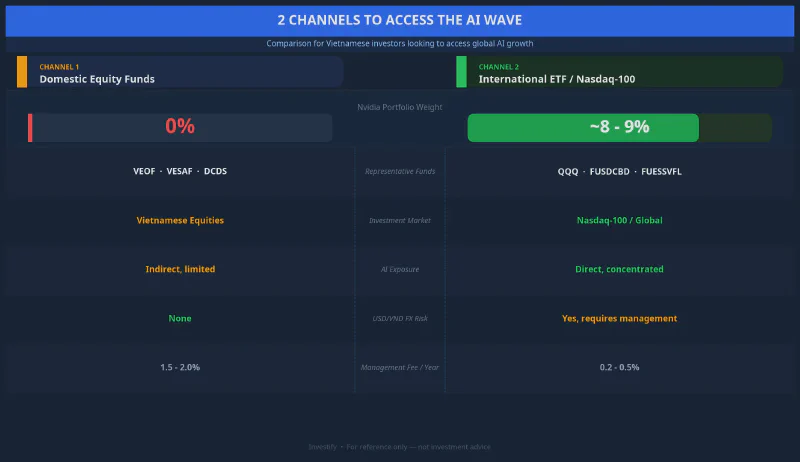This screenshot has height=462, width=800.
Task: Click the '2 CHANNELS TO ACCESS THE AI WAVE' title
Action: [x=399, y=20]
